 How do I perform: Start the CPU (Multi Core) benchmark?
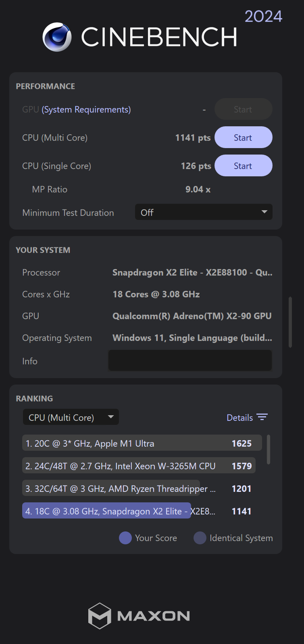click(x=244, y=138)
